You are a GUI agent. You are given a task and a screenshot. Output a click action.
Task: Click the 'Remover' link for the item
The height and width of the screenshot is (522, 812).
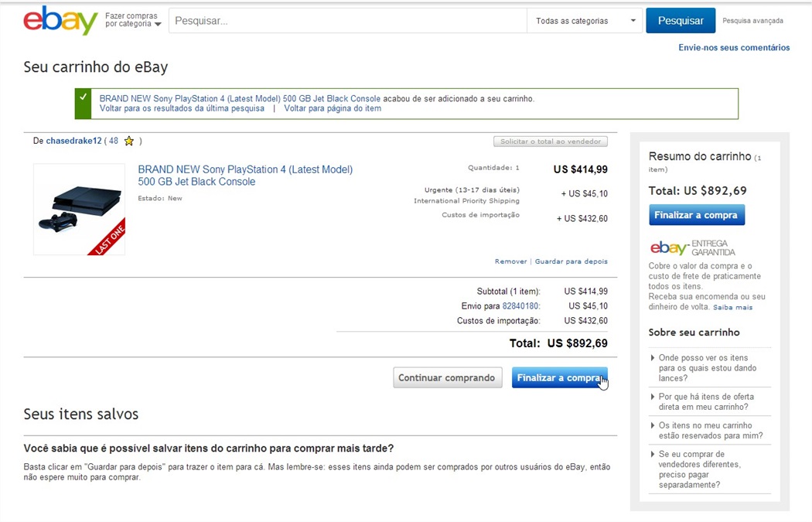click(510, 261)
